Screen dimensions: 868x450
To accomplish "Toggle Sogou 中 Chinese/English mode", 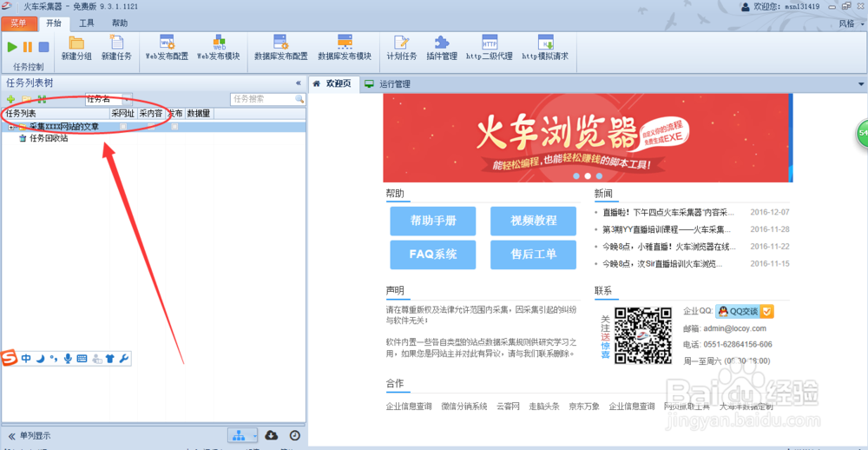I will pos(26,359).
